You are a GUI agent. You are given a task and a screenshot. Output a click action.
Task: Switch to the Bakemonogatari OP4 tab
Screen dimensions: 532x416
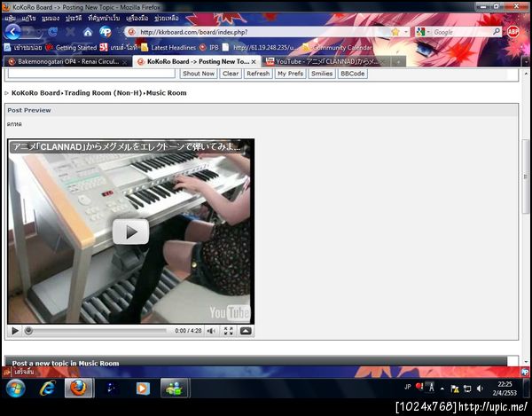click(x=68, y=61)
